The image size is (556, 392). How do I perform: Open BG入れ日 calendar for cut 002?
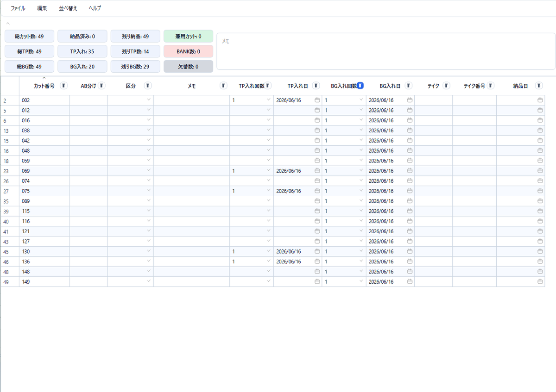(x=410, y=100)
